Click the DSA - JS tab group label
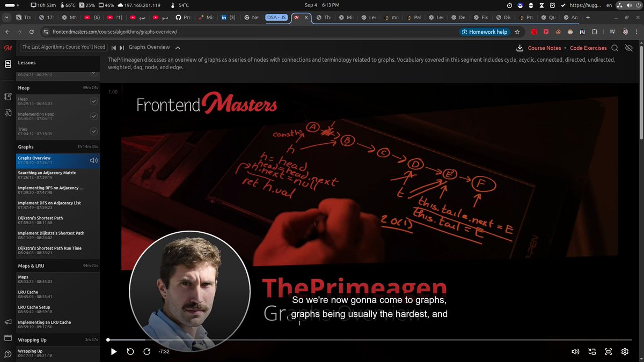Viewport: 644px width, 362px height. pos(276,17)
